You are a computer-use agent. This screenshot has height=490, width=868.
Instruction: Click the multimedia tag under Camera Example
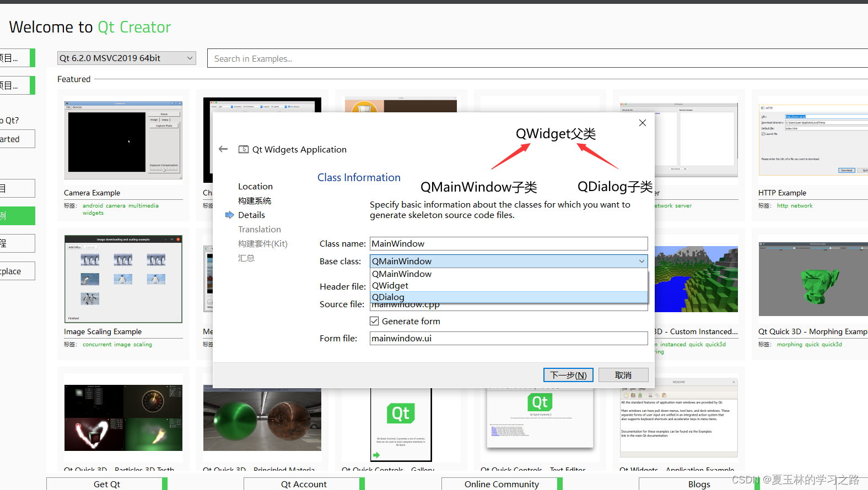pos(143,205)
